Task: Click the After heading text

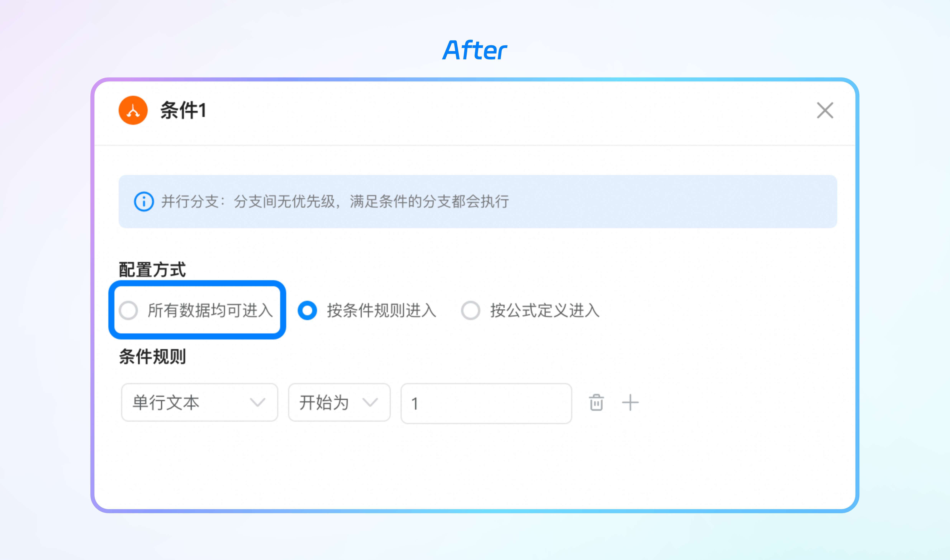Action: [x=475, y=50]
